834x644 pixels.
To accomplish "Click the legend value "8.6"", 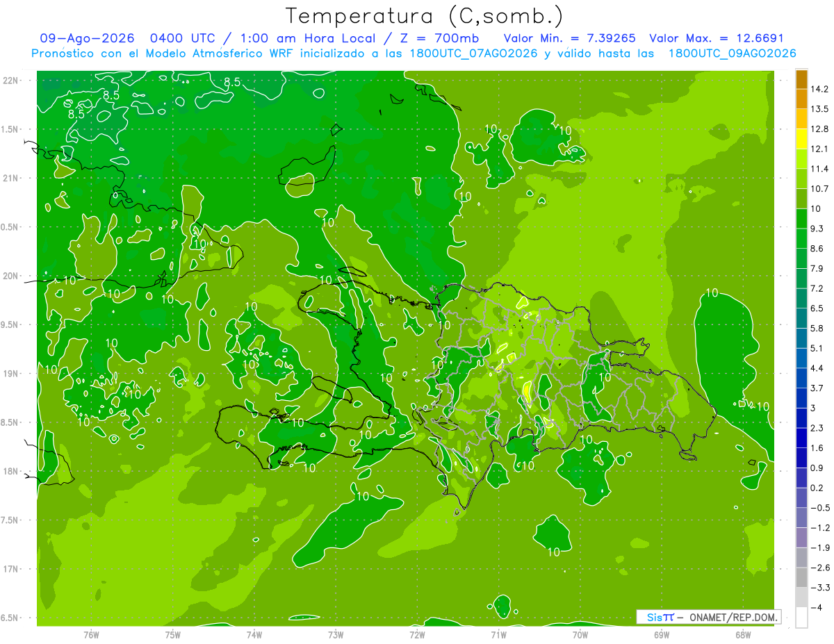I will (818, 249).
